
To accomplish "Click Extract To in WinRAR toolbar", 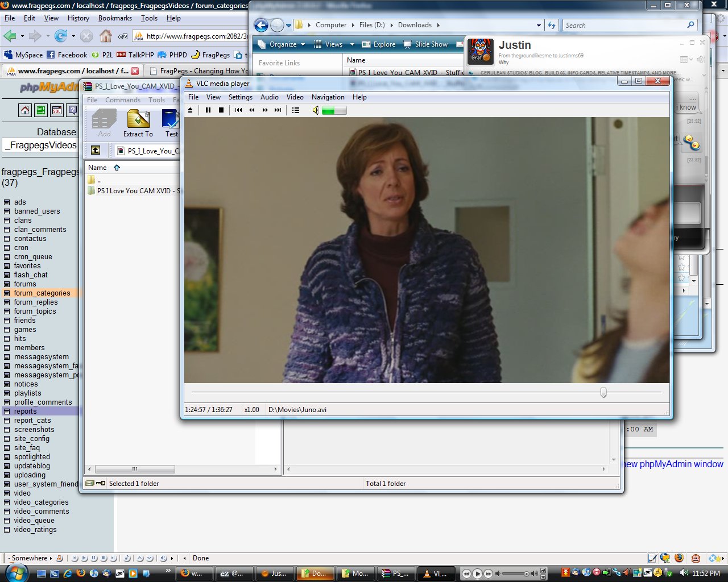I will point(138,123).
